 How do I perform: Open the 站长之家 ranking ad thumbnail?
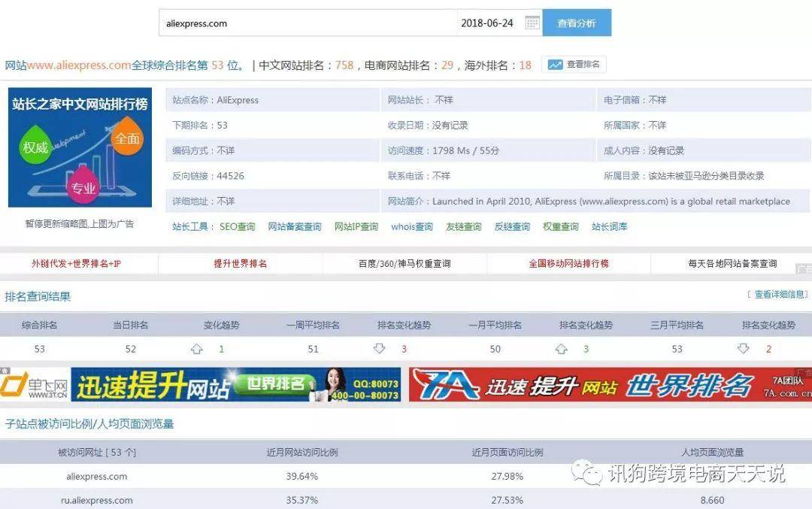80,147
